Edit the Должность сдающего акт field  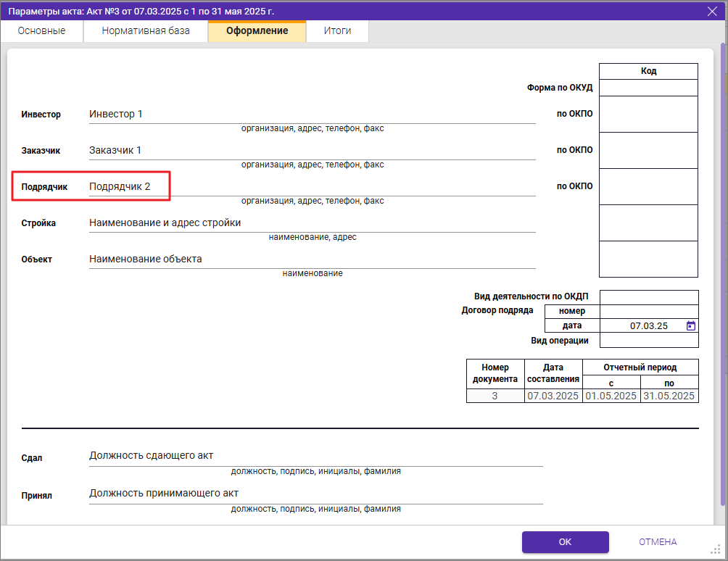pyautogui.click(x=315, y=456)
